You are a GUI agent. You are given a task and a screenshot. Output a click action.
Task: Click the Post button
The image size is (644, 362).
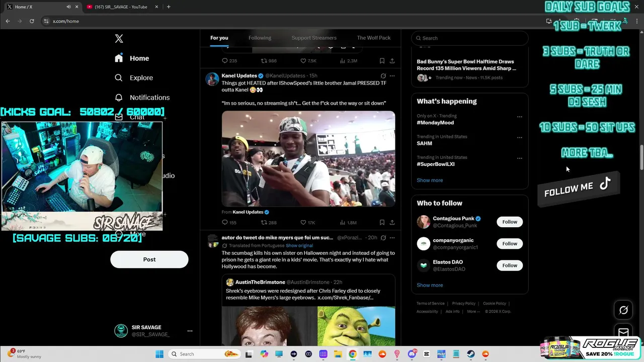[149, 259]
